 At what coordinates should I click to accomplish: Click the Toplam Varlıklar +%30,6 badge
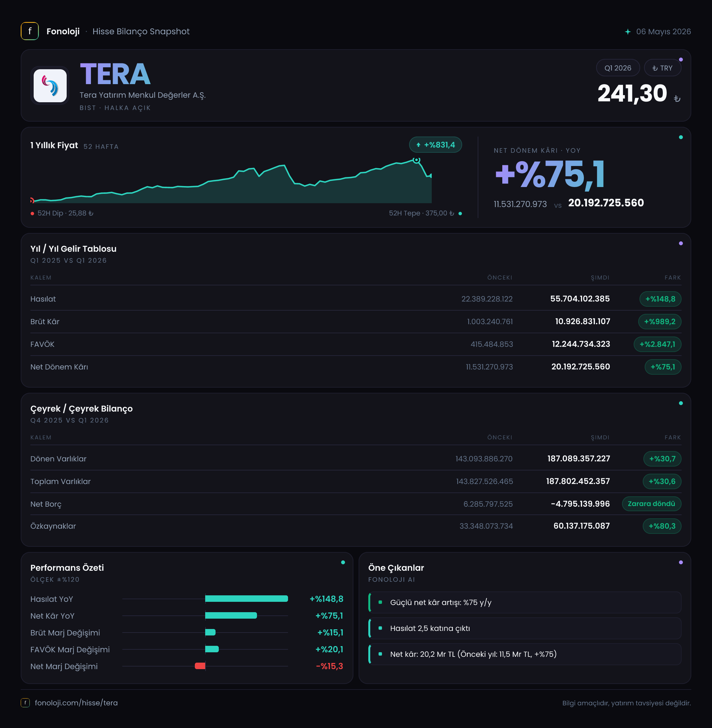pyautogui.click(x=662, y=481)
